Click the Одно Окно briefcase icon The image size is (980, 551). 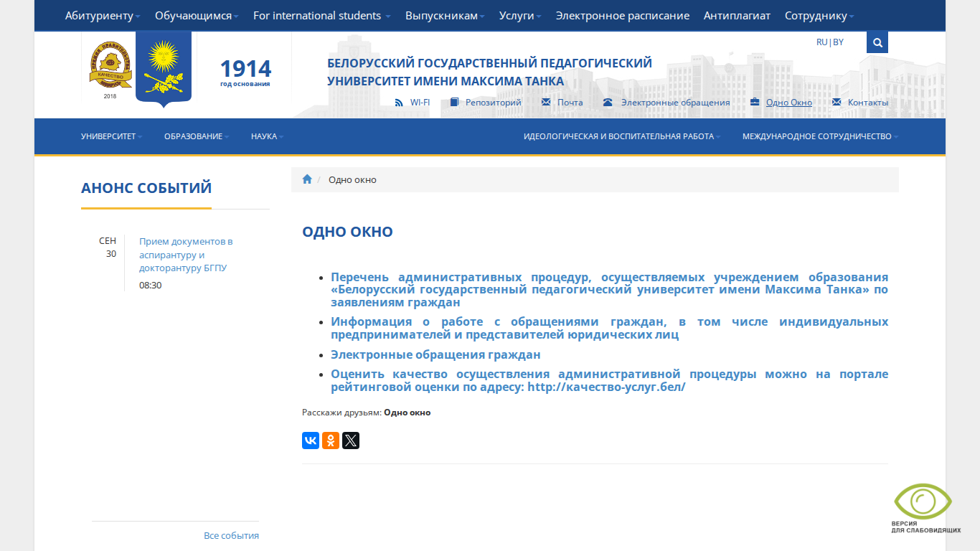[x=755, y=103]
